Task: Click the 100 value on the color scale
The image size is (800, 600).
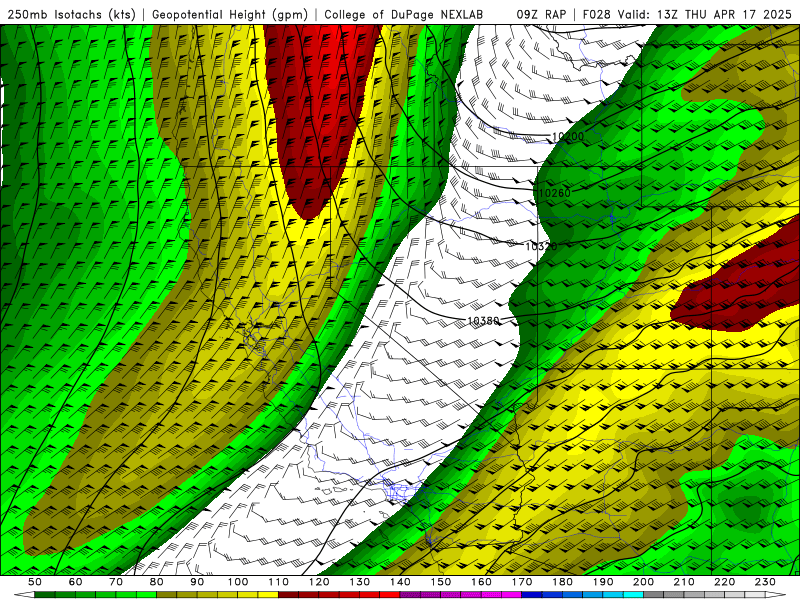Action: [238, 582]
